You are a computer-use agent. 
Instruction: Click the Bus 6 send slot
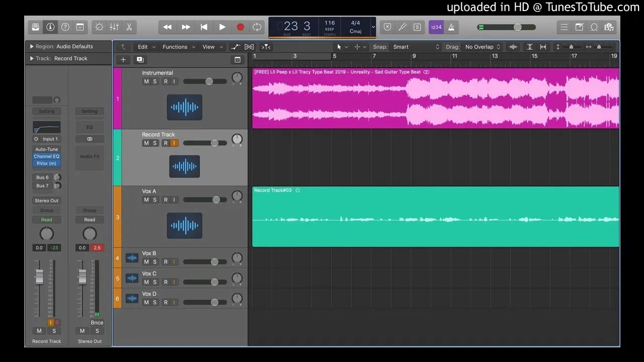pyautogui.click(x=43, y=177)
